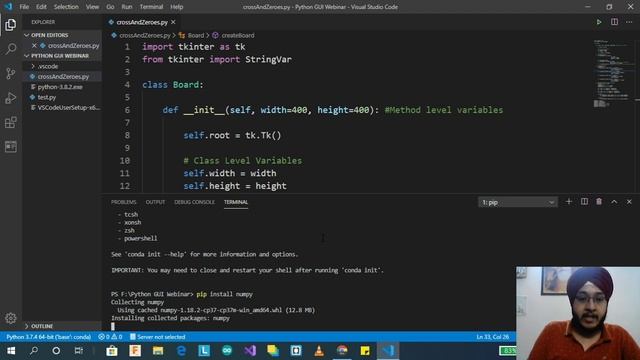Open the Run menu
The height and width of the screenshot is (360, 640).
(127, 7)
